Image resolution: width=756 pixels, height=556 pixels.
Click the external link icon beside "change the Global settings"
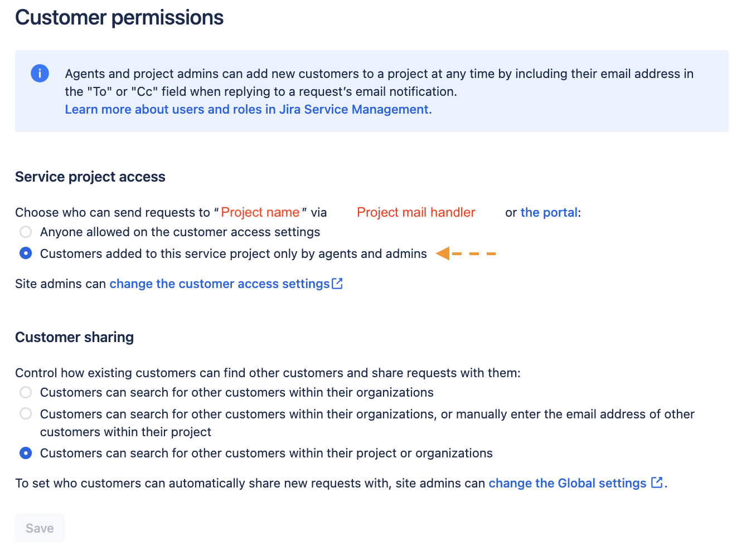click(657, 482)
